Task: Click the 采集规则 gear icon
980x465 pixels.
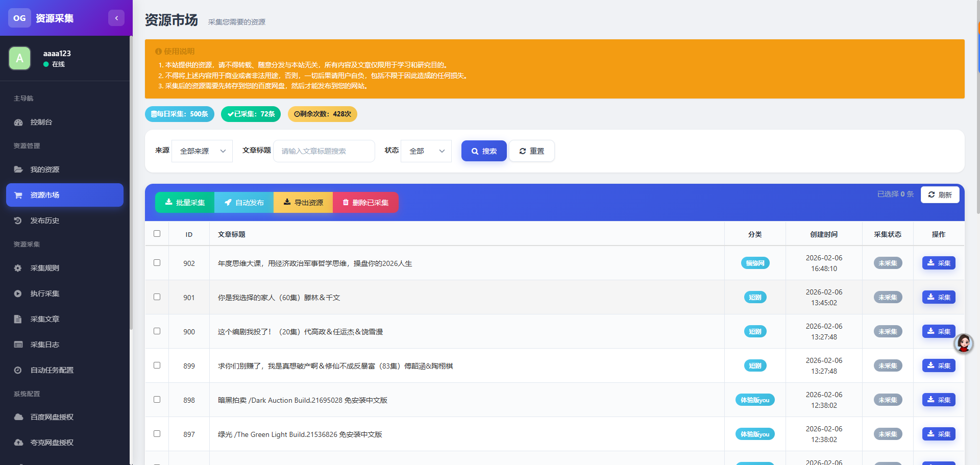Action: coord(18,268)
